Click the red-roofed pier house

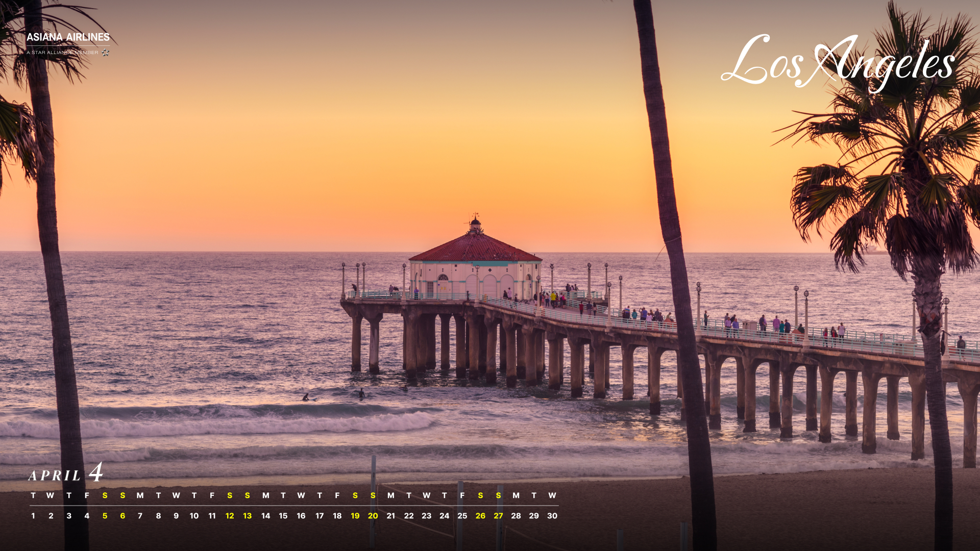coord(475,265)
